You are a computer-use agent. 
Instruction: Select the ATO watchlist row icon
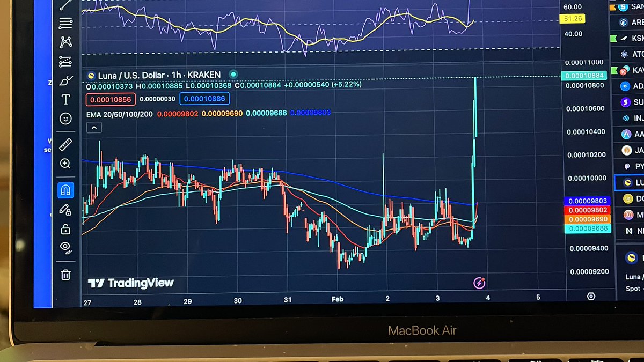624,54
